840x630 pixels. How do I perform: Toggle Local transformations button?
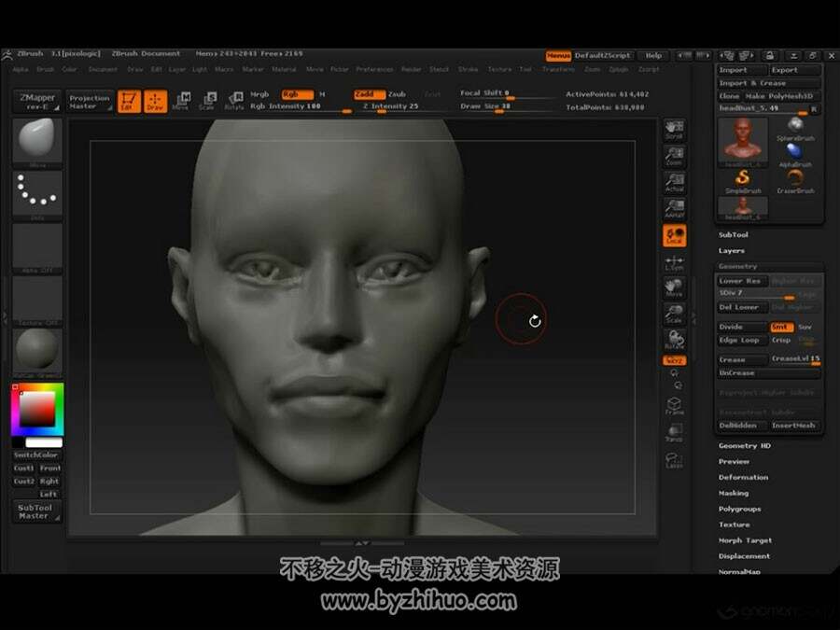pos(674,236)
